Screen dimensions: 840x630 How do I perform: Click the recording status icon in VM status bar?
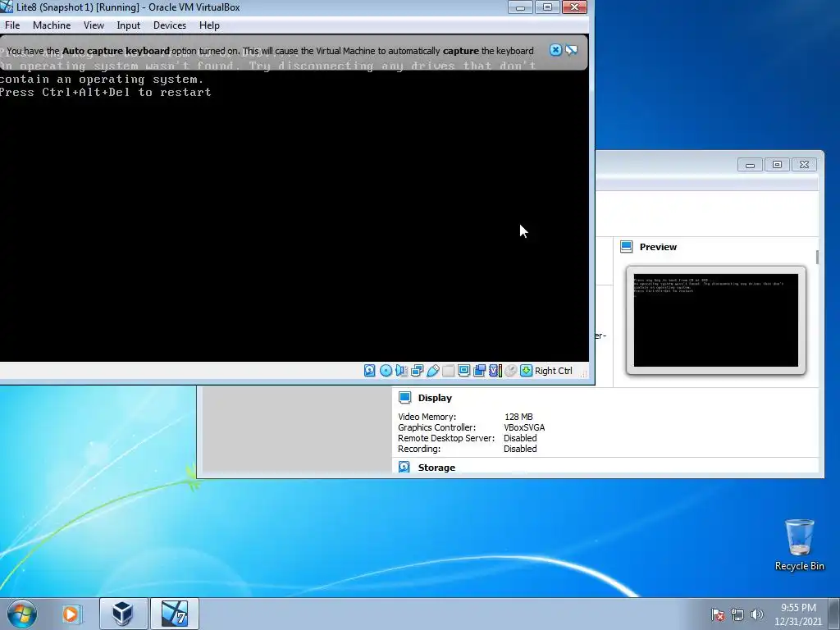(479, 371)
